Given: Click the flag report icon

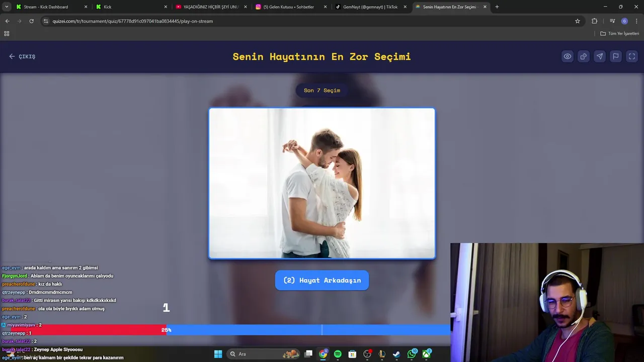Looking at the screenshot, I should 616,56.
